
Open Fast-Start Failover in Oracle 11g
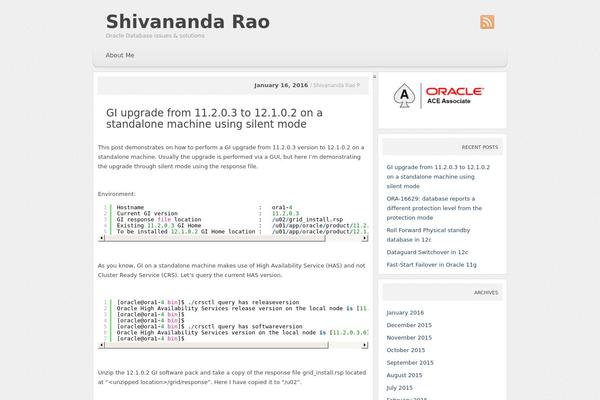431,264
